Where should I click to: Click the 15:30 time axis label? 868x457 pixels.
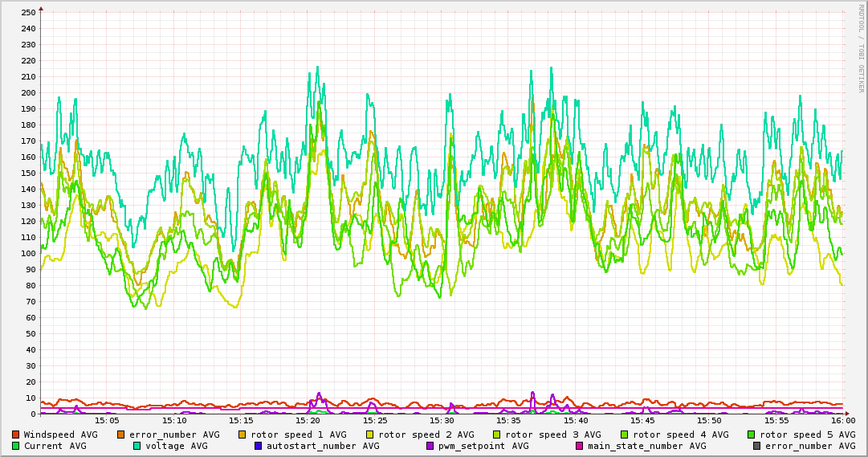pyautogui.click(x=442, y=421)
